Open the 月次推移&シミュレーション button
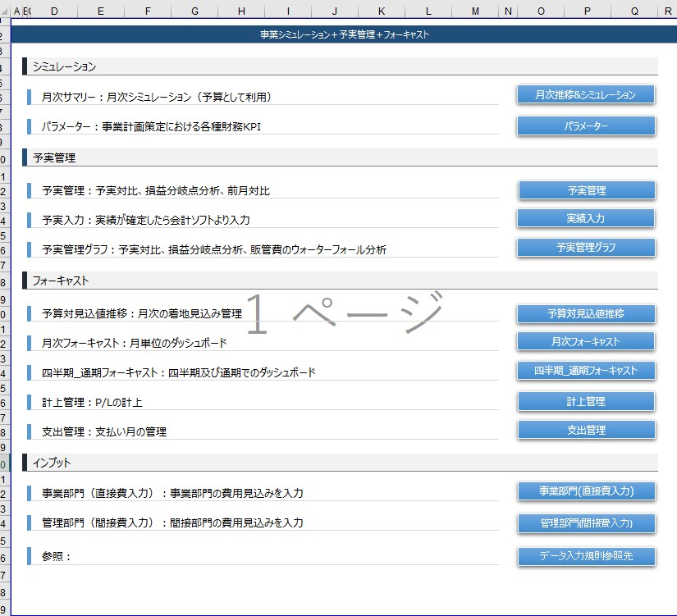Screen dimensions: 677x616 click(585, 94)
